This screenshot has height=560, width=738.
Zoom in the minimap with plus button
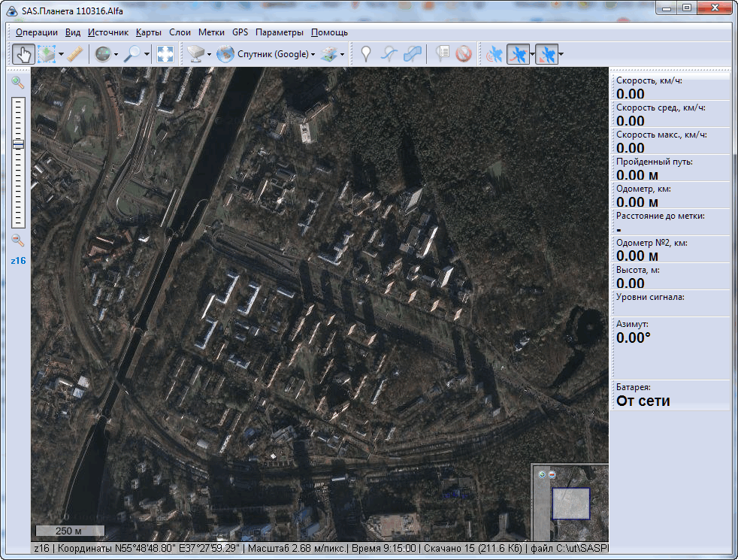[541, 475]
